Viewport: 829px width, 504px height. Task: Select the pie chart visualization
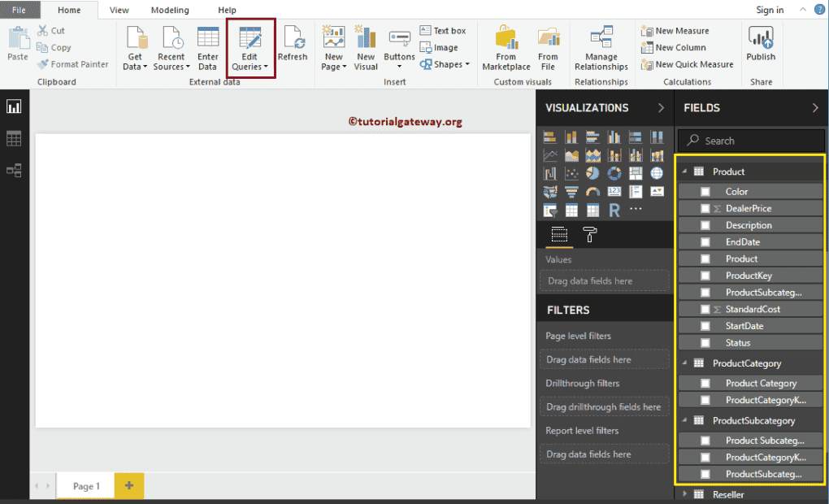pyautogui.click(x=593, y=172)
